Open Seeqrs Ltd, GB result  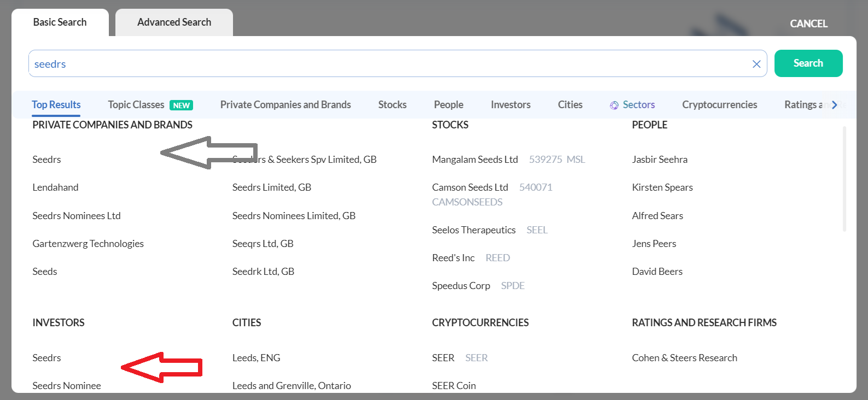pyautogui.click(x=263, y=244)
